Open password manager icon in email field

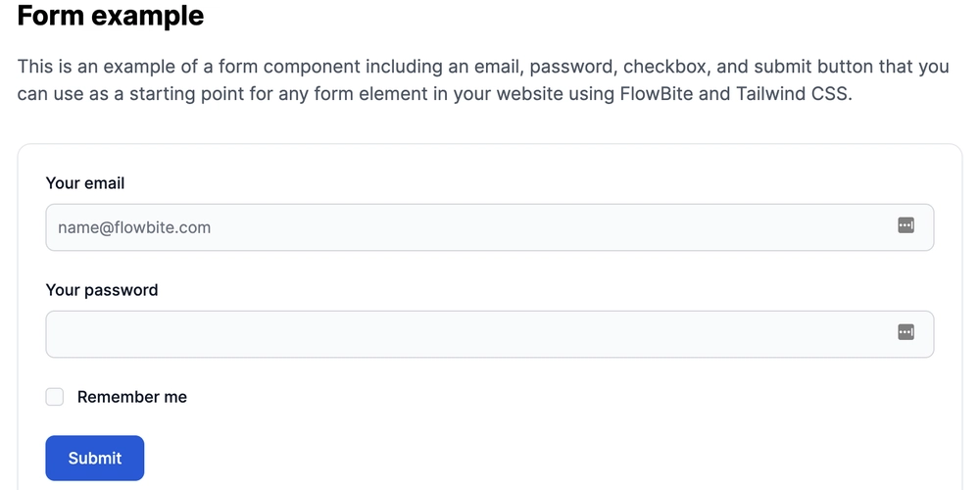point(906,225)
